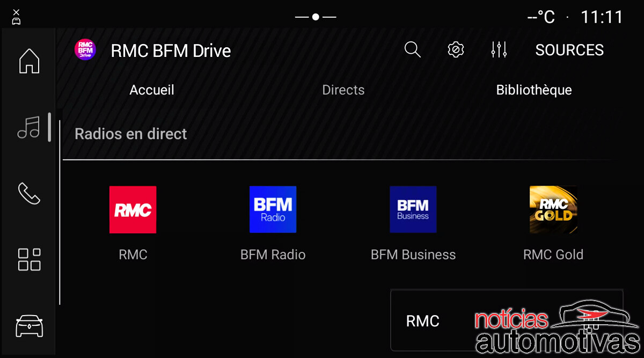Select the Accueil tab
This screenshot has width=644, height=358.
click(152, 90)
